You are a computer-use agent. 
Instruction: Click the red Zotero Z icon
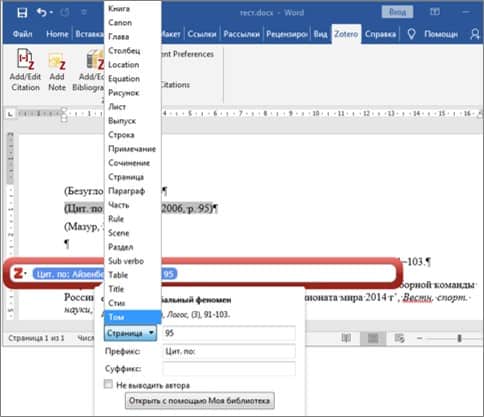pos(18,274)
